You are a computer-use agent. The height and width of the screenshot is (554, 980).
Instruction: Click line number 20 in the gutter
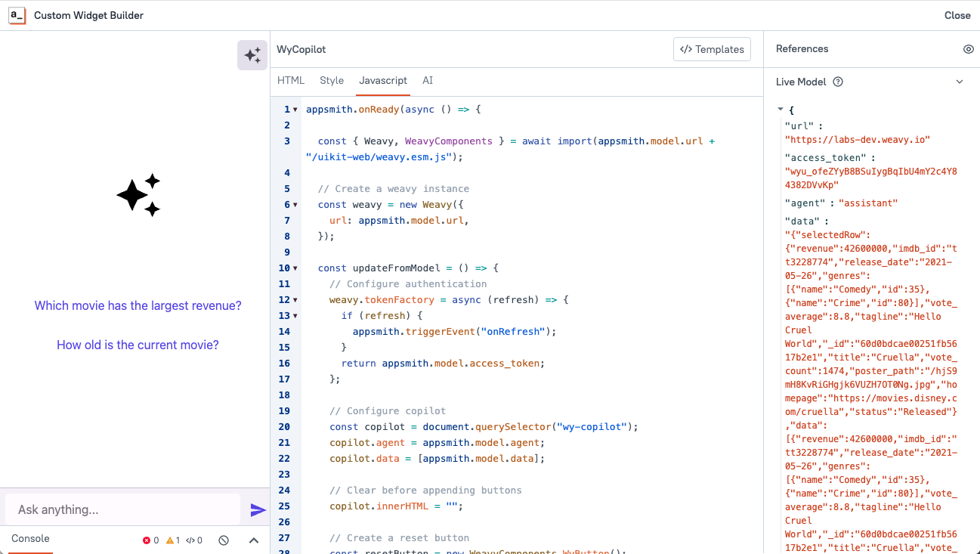coord(284,427)
